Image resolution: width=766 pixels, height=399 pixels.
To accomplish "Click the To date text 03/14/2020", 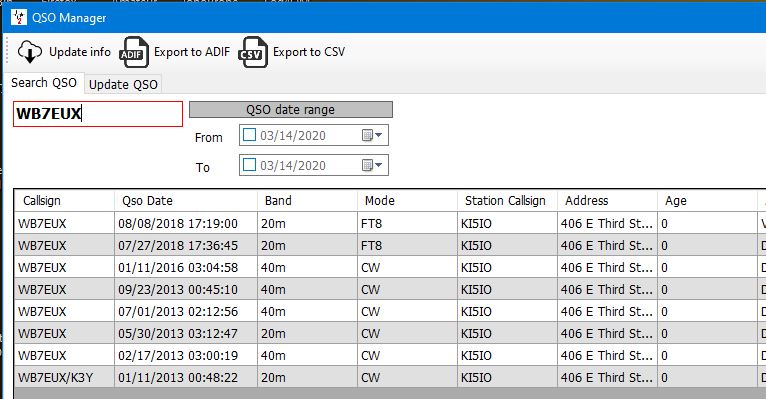I will pos(293,166).
